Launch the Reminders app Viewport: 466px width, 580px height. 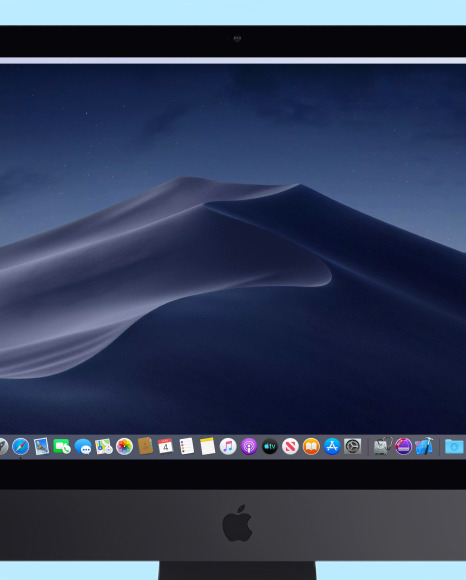pyautogui.click(x=186, y=446)
